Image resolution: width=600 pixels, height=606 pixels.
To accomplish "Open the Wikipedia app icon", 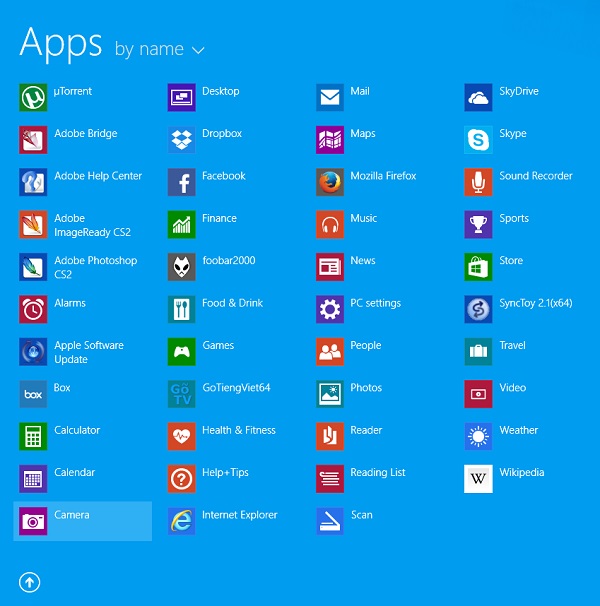I will (478, 479).
